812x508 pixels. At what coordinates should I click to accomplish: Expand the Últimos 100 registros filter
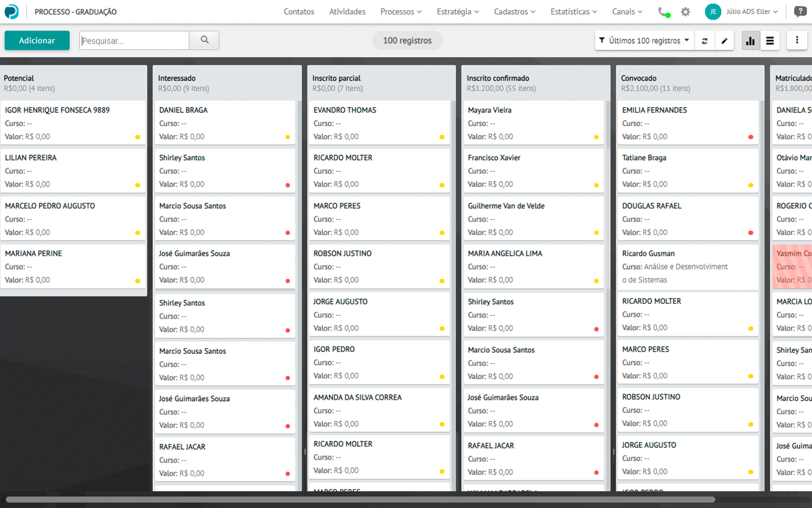click(644, 41)
